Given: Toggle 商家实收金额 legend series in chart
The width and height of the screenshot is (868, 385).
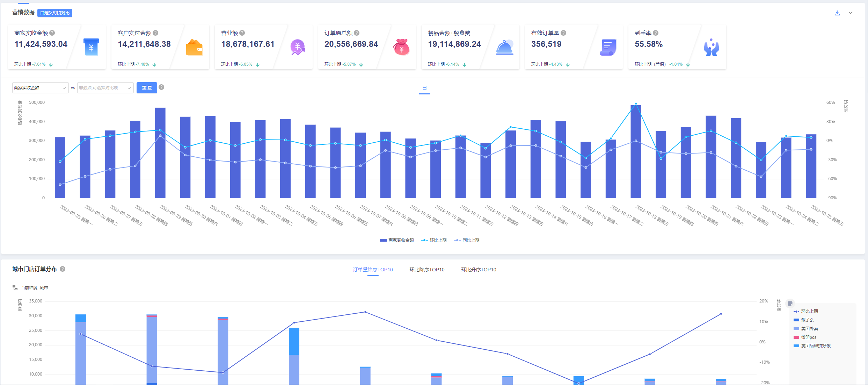Looking at the screenshot, I should click(x=396, y=240).
